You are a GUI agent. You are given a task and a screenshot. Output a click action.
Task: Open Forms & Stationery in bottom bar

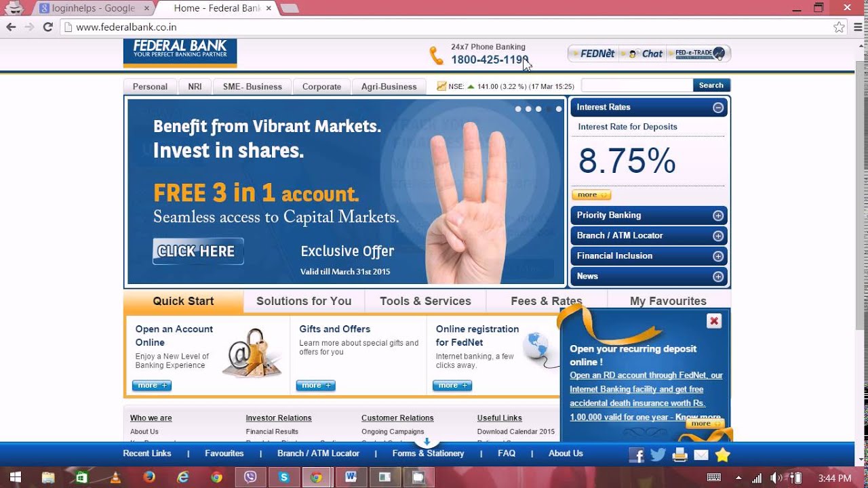pos(428,453)
